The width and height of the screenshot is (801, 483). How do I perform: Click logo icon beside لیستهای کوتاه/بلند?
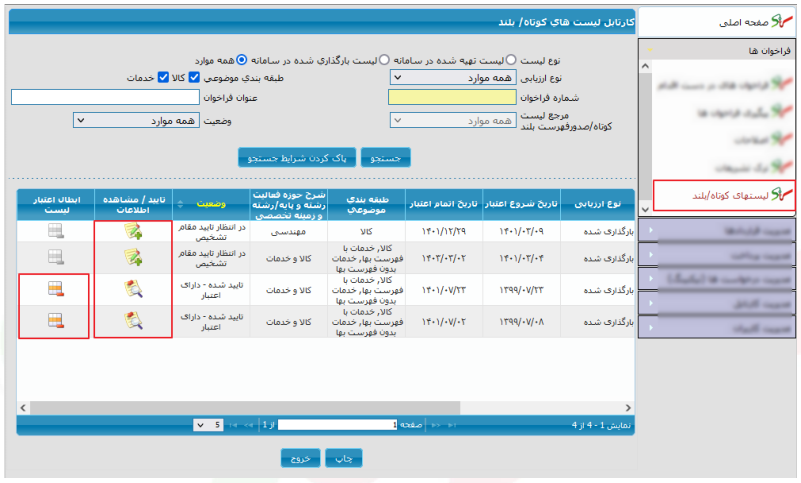[x=782, y=194]
